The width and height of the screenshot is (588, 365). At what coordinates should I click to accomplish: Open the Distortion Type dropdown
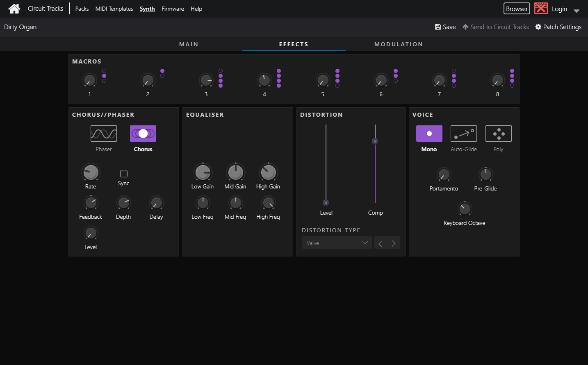tap(337, 243)
